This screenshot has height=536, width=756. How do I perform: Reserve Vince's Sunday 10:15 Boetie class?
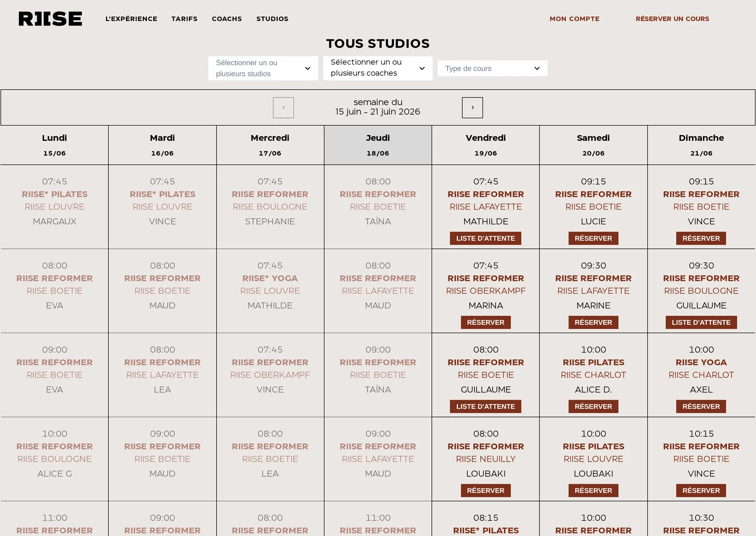point(701,491)
